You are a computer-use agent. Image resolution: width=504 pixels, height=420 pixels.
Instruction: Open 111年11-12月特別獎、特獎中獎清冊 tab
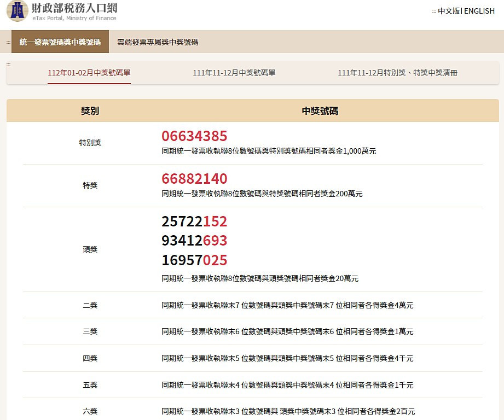click(398, 73)
